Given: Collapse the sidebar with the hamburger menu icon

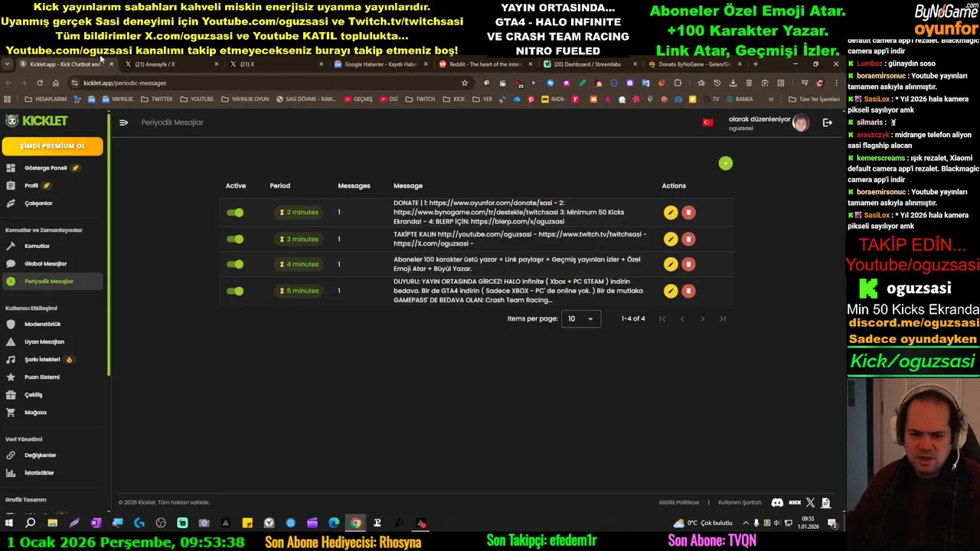Looking at the screenshot, I should pyautogui.click(x=123, y=122).
